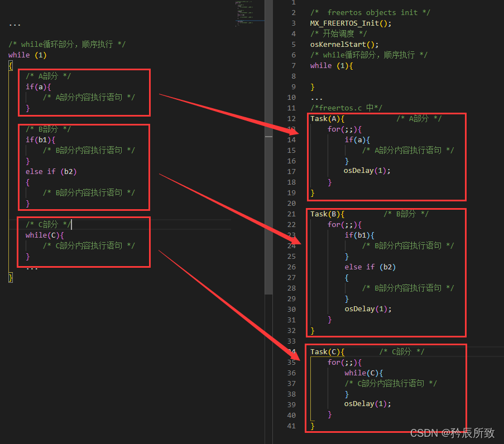The height and width of the screenshot is (444, 504).
Task: Click the Task(B){ function header
Action: [327, 214]
